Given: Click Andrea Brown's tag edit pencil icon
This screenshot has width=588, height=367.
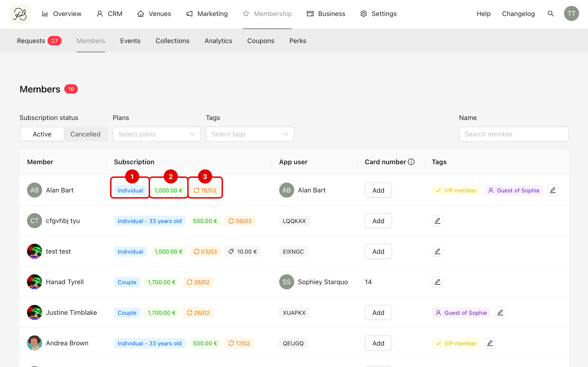Looking at the screenshot, I should pyautogui.click(x=490, y=343).
